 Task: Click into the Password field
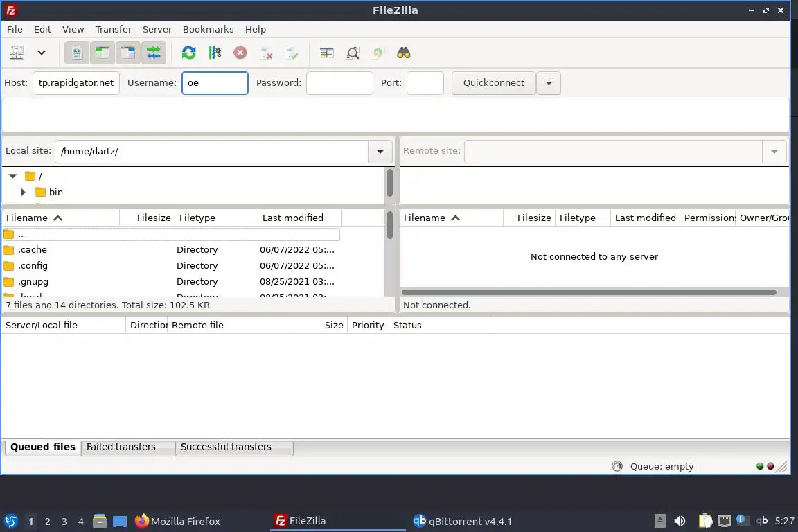click(x=339, y=83)
